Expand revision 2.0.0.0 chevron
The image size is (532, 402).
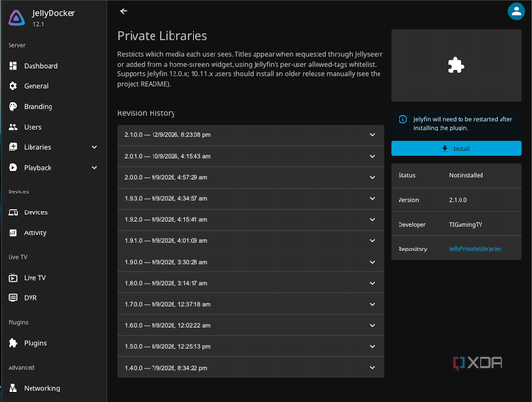[372, 177]
